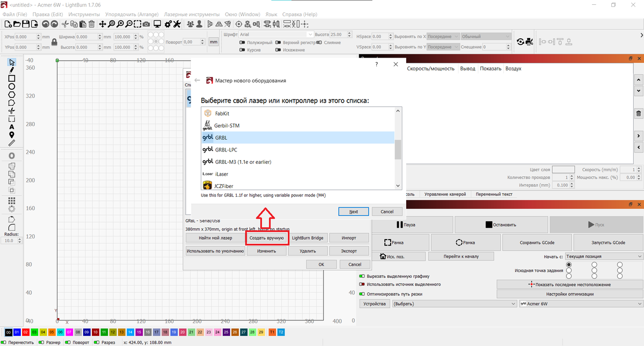Select the Position Laser pin tool

click(x=11, y=135)
